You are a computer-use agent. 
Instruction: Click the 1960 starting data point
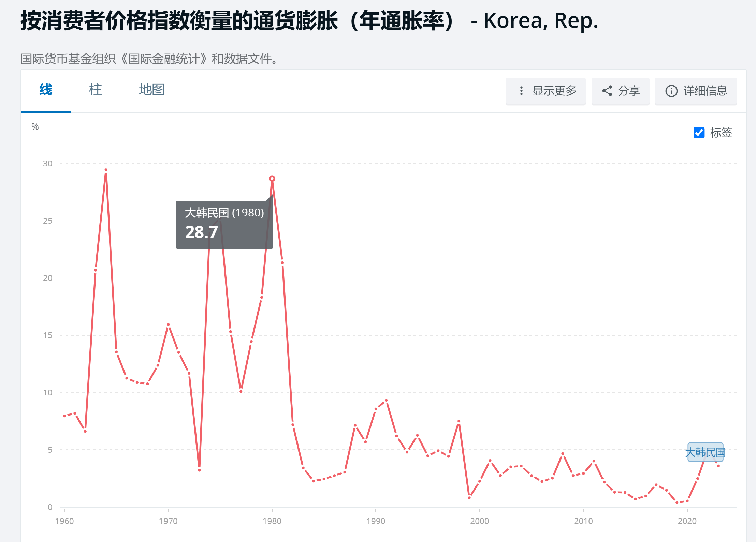(x=64, y=416)
